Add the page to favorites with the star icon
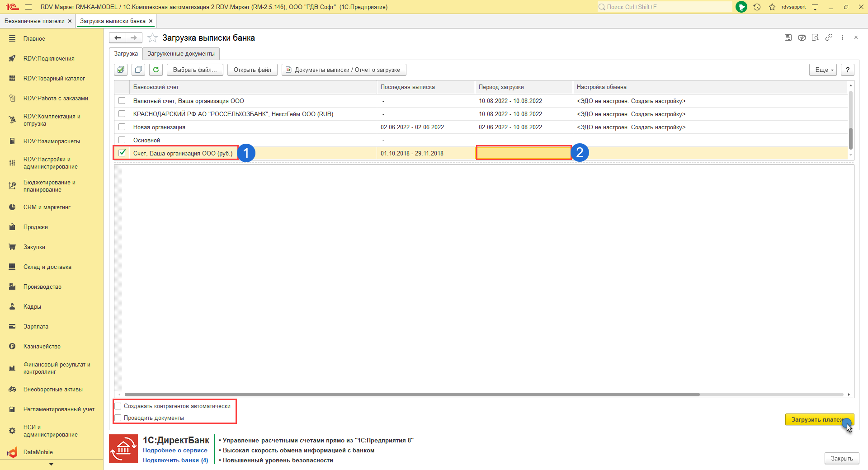 click(153, 38)
